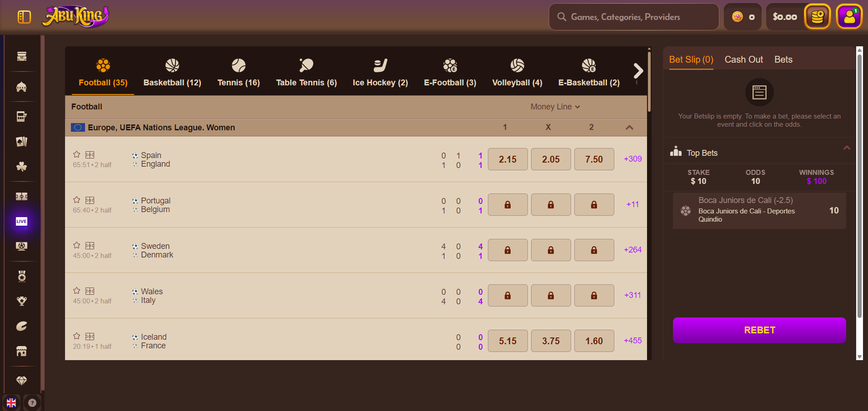868x411 pixels.
Task: Open the language flag selector
Action: coord(11,403)
